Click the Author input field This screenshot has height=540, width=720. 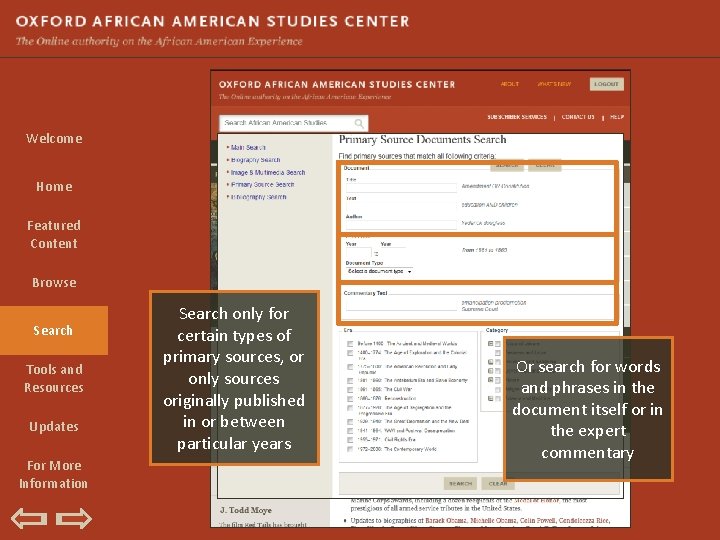(x=401, y=224)
